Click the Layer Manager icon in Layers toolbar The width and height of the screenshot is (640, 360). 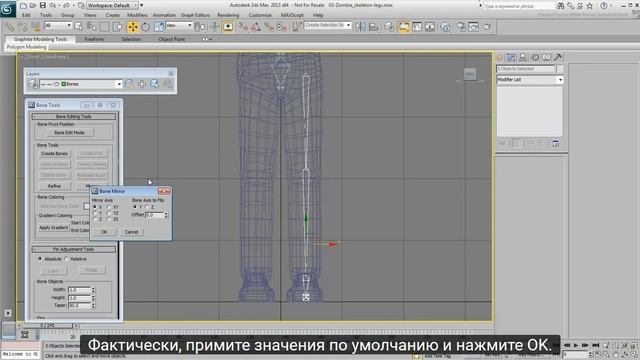[33, 84]
